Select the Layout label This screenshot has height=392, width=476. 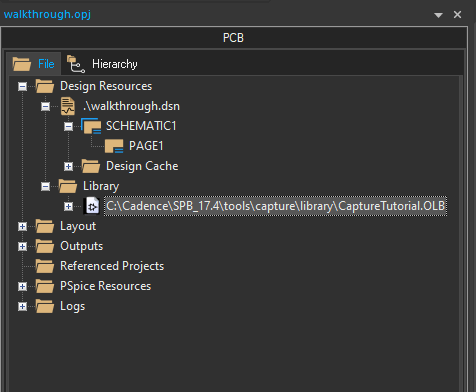pos(78,226)
